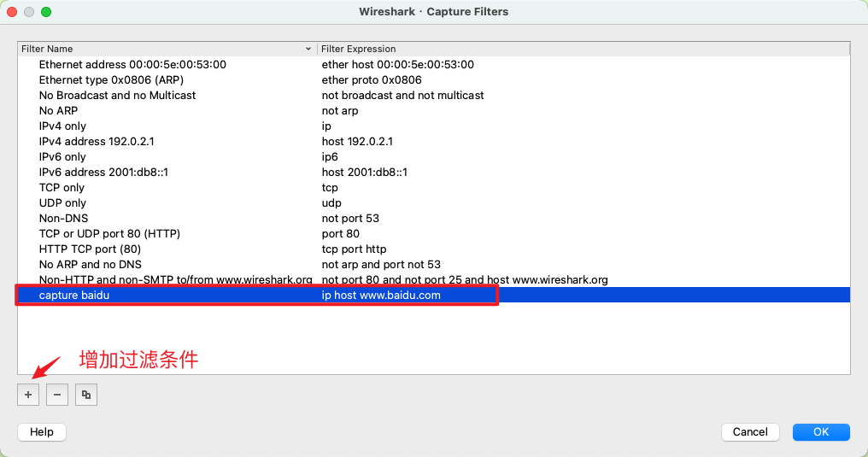The width and height of the screenshot is (868, 457).
Task: Click the Filter Expression column header
Action: (x=359, y=50)
